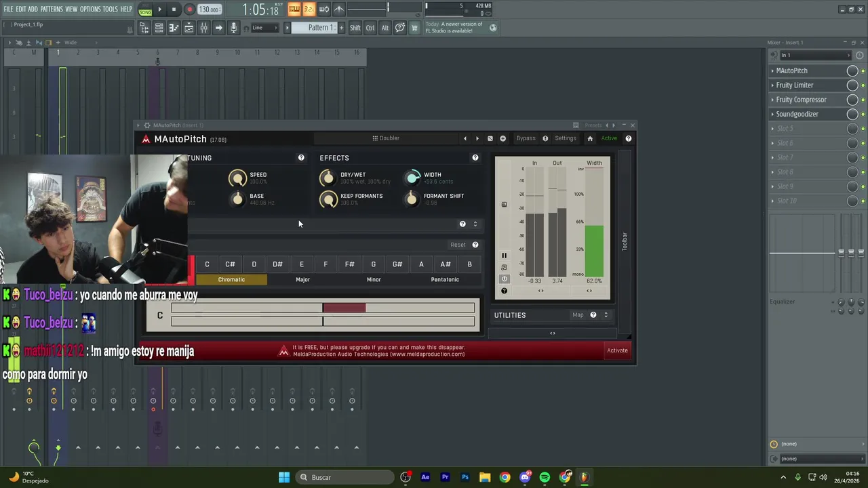Image resolution: width=868 pixels, height=488 pixels.
Task: Open the Line snap mode dropdown
Action: point(265,28)
